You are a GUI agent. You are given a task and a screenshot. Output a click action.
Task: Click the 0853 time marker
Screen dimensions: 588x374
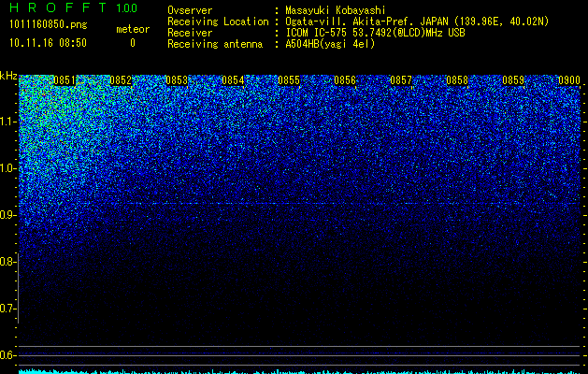pos(177,80)
